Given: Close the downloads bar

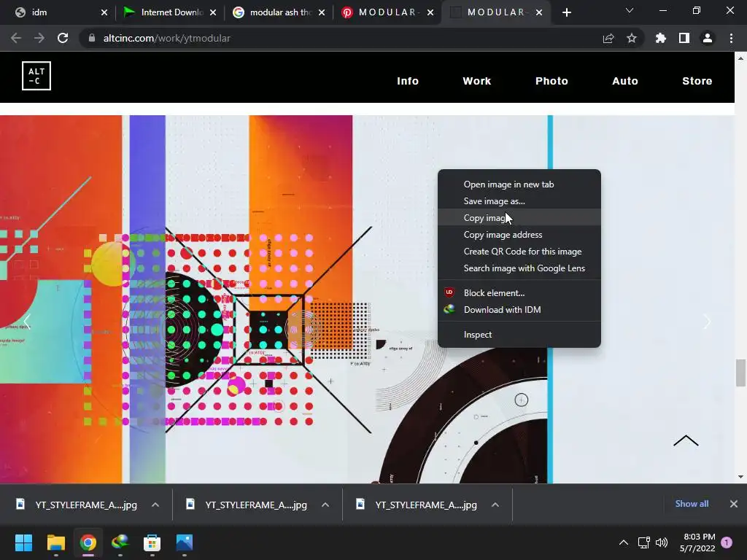Looking at the screenshot, I should (734, 504).
